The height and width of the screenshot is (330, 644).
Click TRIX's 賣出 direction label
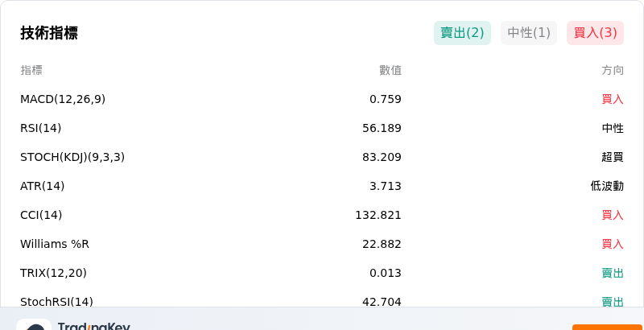613,273
